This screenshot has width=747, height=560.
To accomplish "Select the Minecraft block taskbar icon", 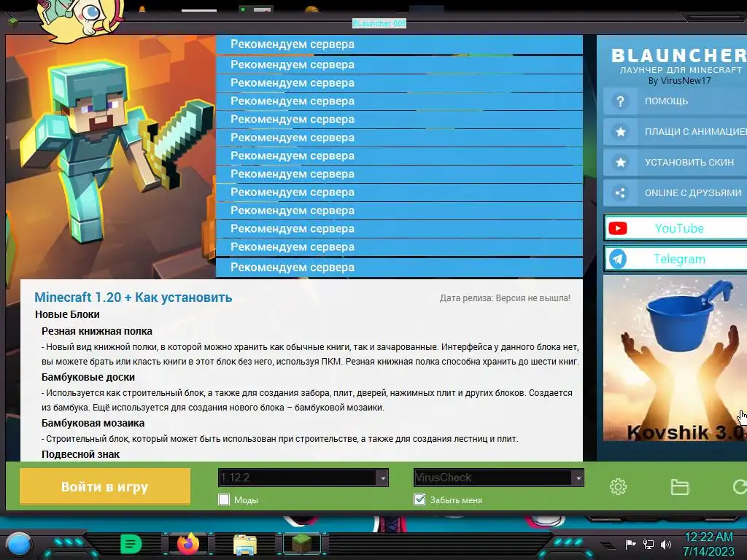I will point(302,543).
